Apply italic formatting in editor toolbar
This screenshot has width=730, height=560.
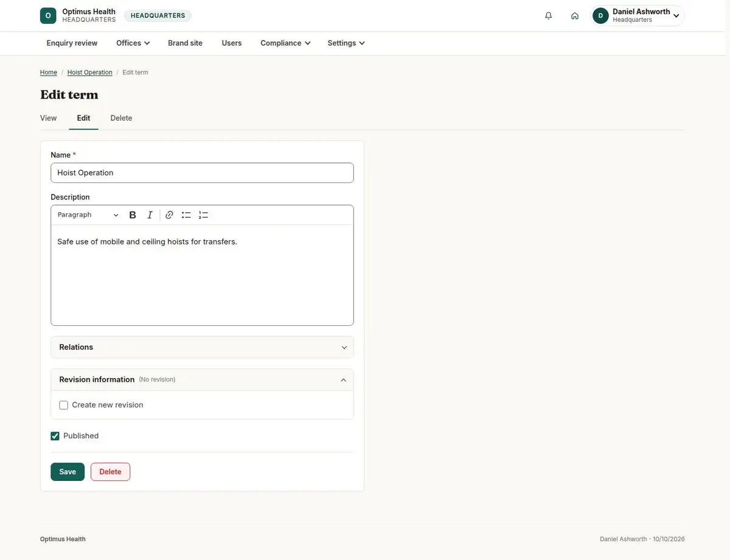(x=150, y=215)
